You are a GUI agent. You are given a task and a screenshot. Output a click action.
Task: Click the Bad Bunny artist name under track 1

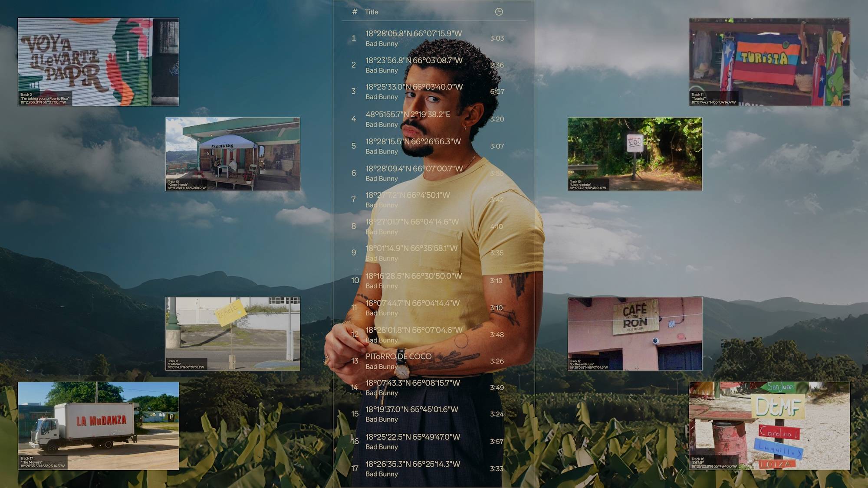pos(381,44)
